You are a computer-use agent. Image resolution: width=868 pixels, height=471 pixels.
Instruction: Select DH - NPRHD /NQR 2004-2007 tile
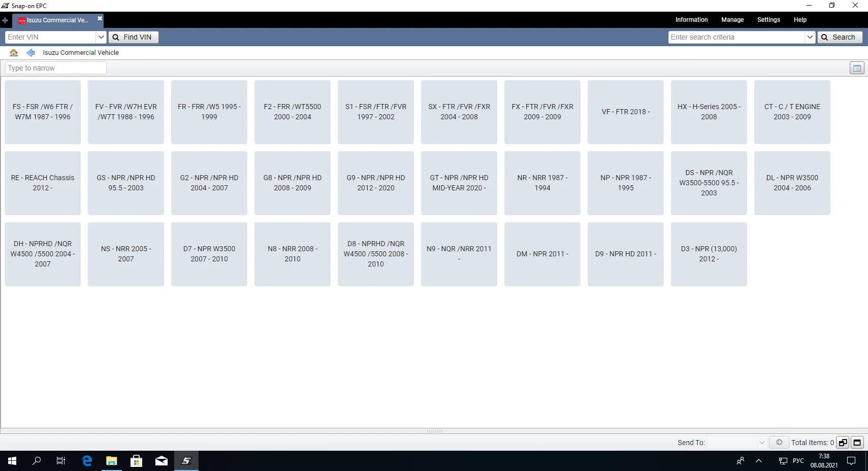click(43, 254)
